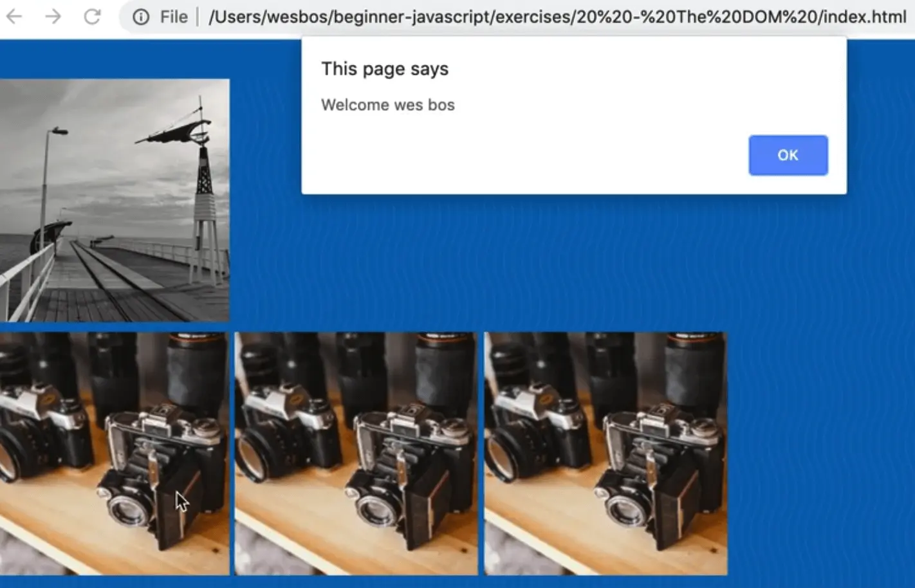Click the File label in the address bar
This screenshot has height=588, width=915.
[x=174, y=17]
